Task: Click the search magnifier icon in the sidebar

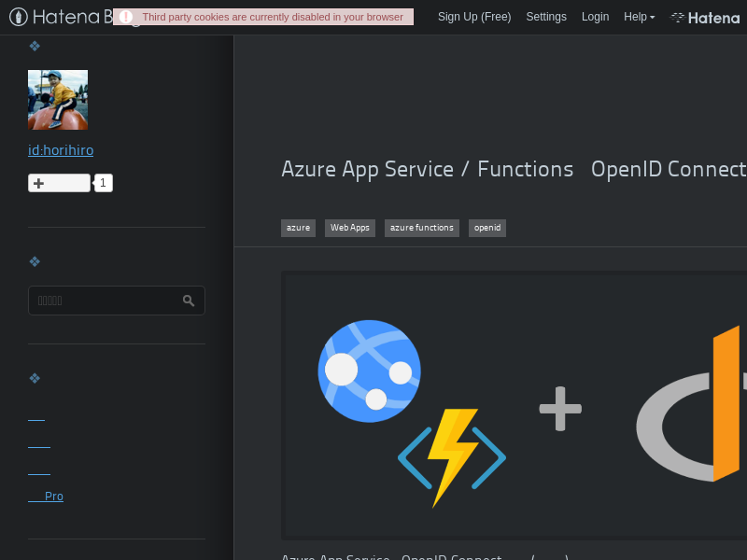Action: (x=189, y=301)
